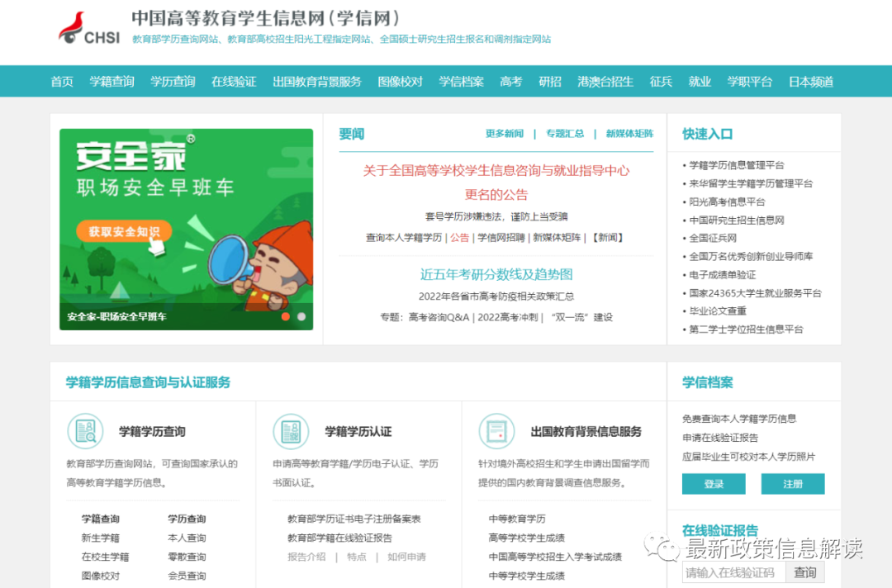Open the 学籍查询 navigation tab

pos(111,81)
